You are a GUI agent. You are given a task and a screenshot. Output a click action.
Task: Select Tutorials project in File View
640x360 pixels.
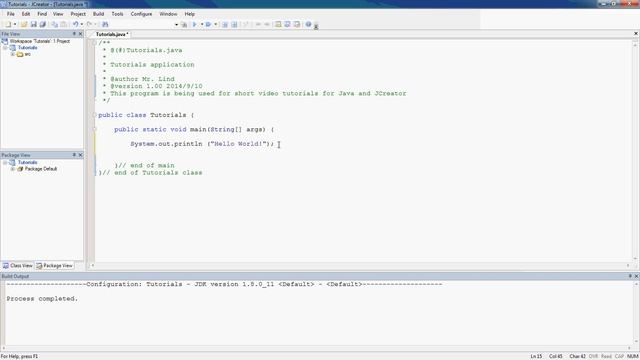click(27, 48)
